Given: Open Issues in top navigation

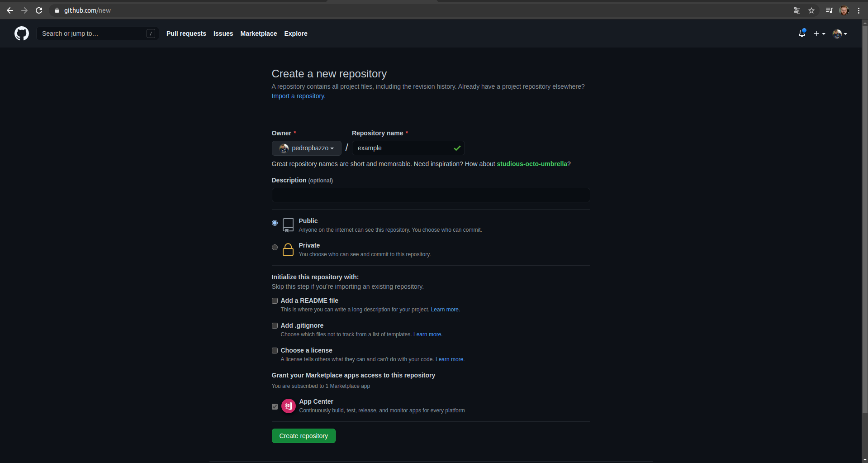Looking at the screenshot, I should pyautogui.click(x=223, y=33).
